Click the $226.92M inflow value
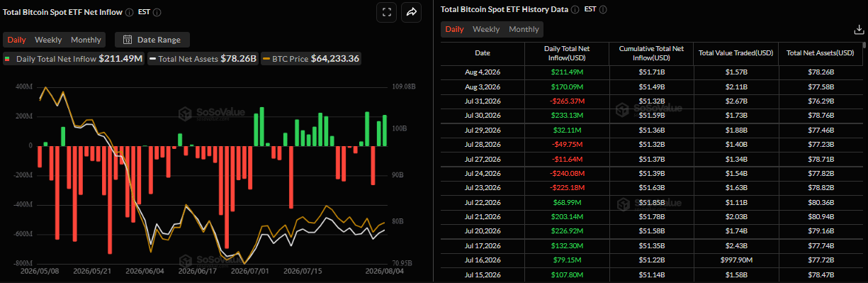The image size is (868, 283). click(566, 232)
